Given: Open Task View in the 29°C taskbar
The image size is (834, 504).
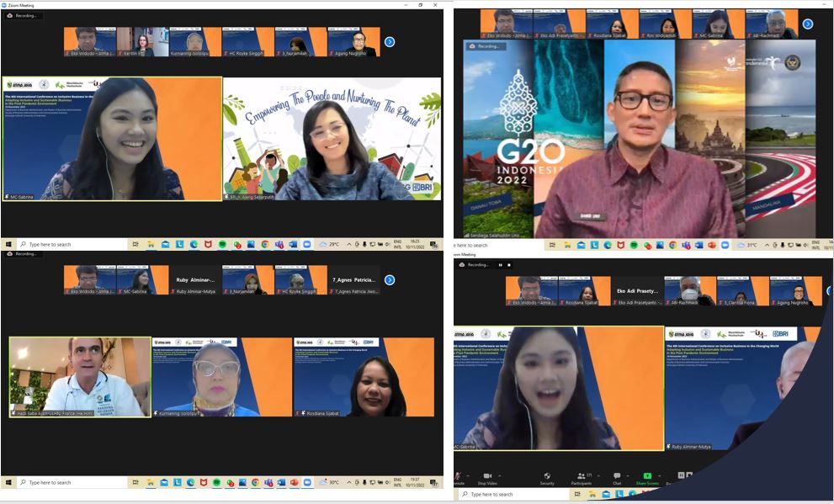Looking at the screenshot, I should (x=135, y=245).
